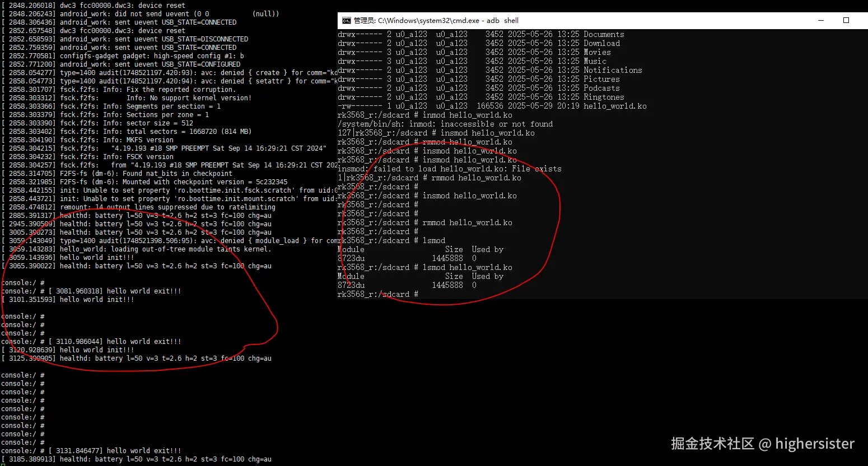This screenshot has width=868, height=466.
Task: Click 'sector size = 512' line
Action: pyautogui.click(x=97, y=123)
